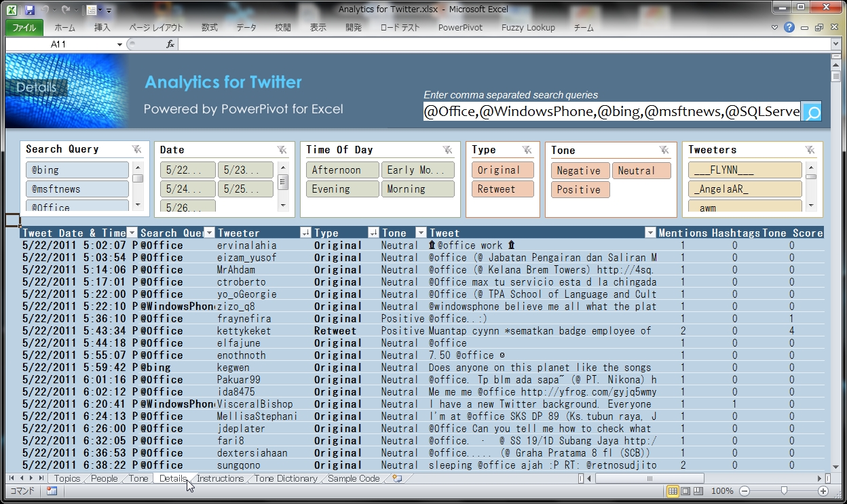847x504 pixels.
Task: Open the PowerPivot ribbon tab
Action: (x=460, y=28)
